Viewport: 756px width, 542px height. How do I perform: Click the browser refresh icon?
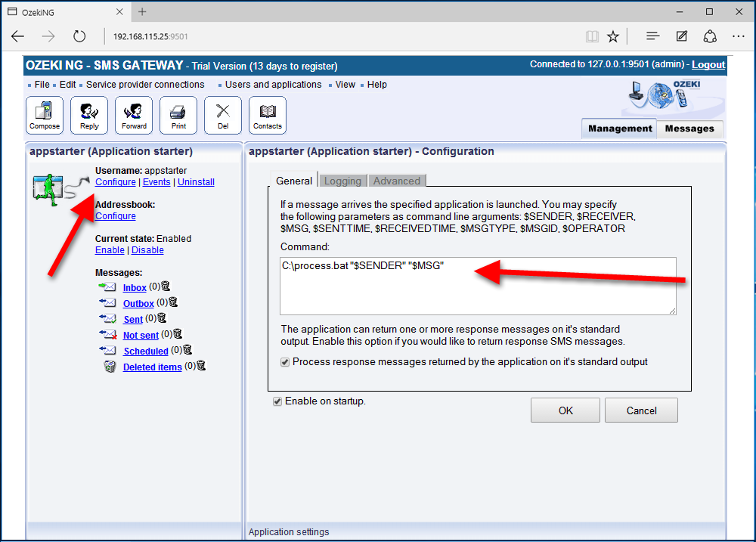coord(79,36)
